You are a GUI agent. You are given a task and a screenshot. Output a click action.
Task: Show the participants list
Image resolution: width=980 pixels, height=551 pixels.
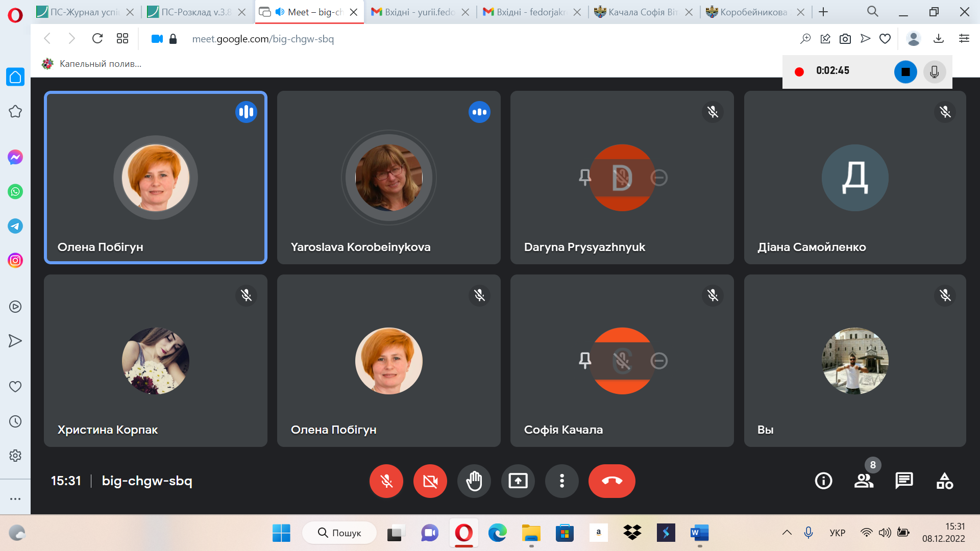coord(864,481)
